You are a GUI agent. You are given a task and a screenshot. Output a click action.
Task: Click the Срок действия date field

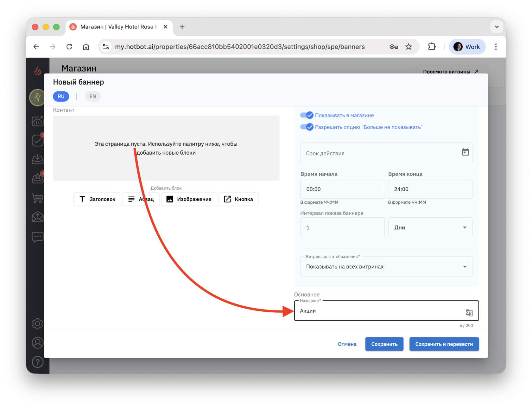[x=386, y=153]
